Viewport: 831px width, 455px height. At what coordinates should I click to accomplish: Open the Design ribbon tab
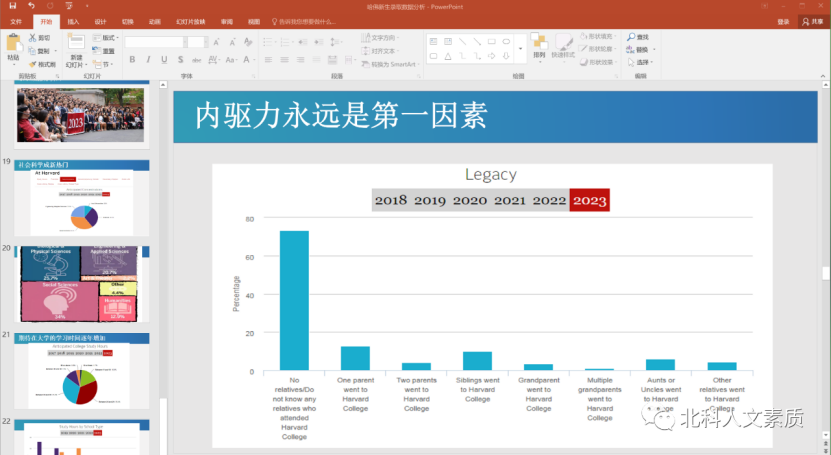(x=100, y=21)
